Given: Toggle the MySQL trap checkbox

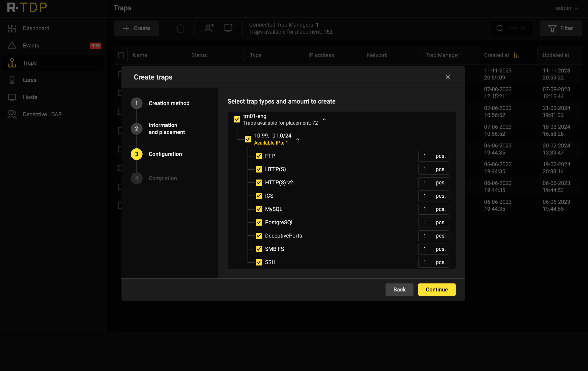Looking at the screenshot, I should [259, 209].
